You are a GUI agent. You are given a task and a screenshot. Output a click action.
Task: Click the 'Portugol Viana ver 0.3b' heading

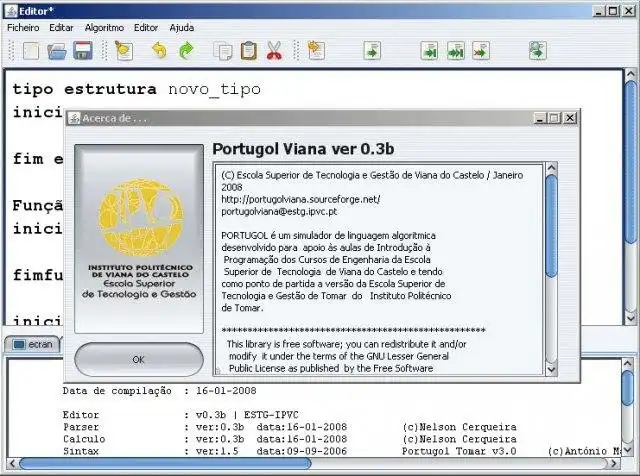pos(303,149)
